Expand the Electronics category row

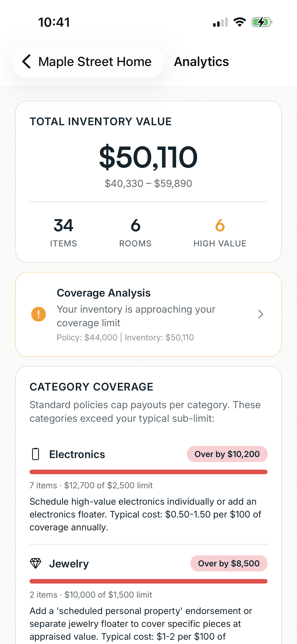click(x=148, y=454)
